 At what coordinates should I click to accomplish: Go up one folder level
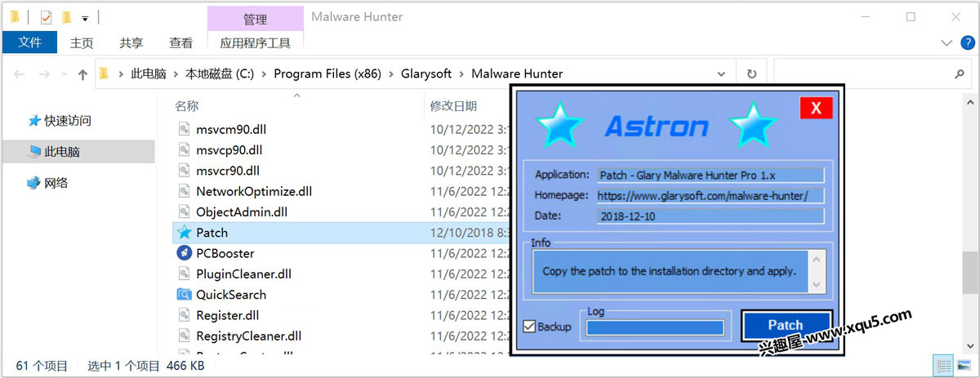pos(82,73)
